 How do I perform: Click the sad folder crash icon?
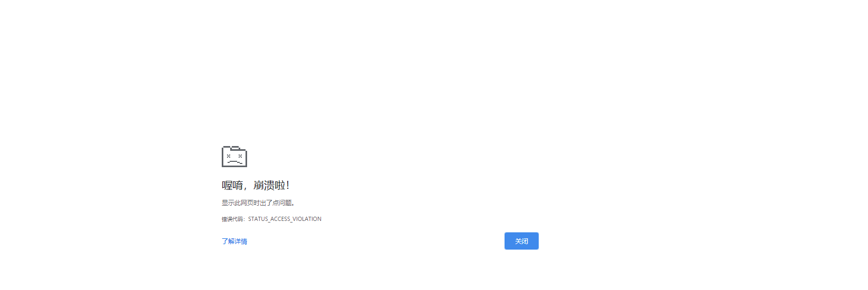(x=234, y=157)
